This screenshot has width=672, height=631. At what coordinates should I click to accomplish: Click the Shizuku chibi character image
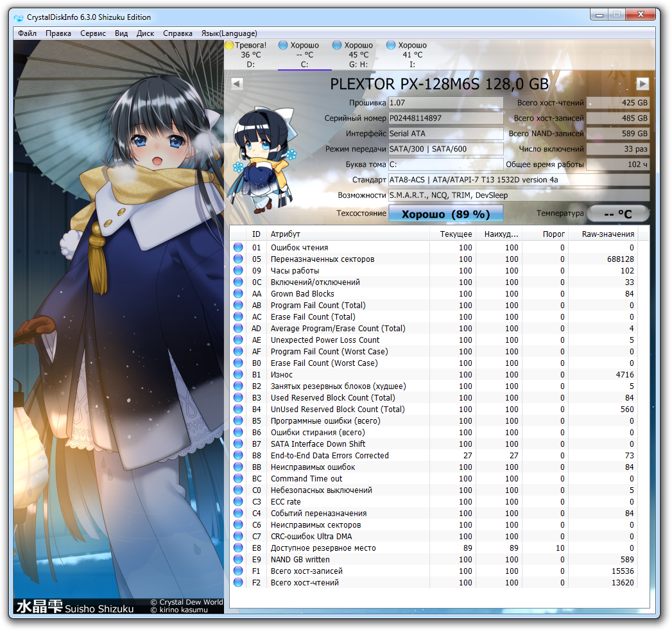(264, 160)
